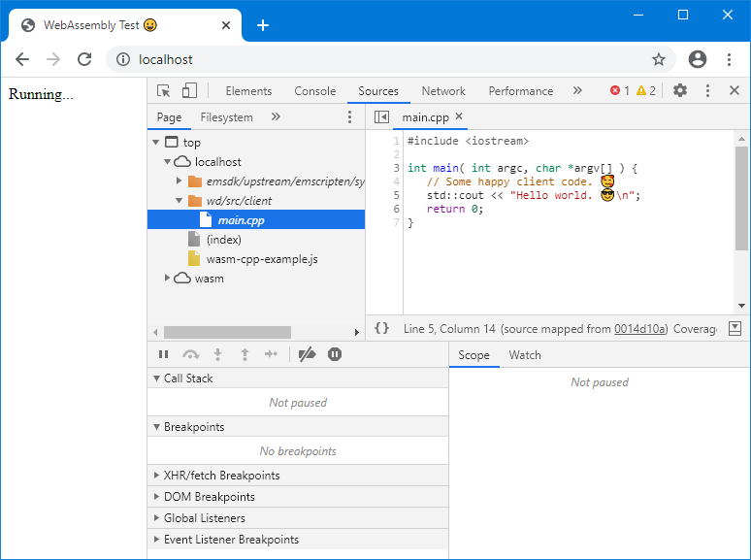This screenshot has width=751, height=560.
Task: Click the step icon in debugger toolbar
Action: [271, 354]
